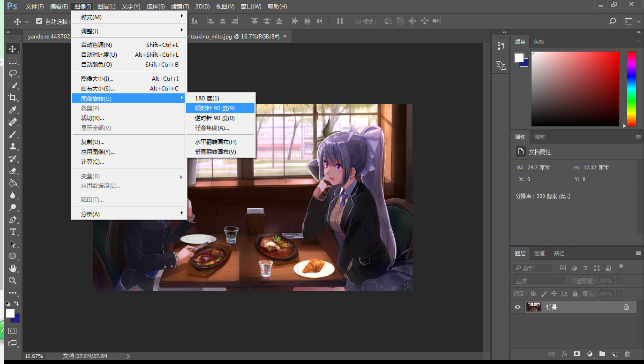Open the 正常 blend mode dropdown
Image resolution: width=644 pixels, height=364 pixels.
(540, 281)
